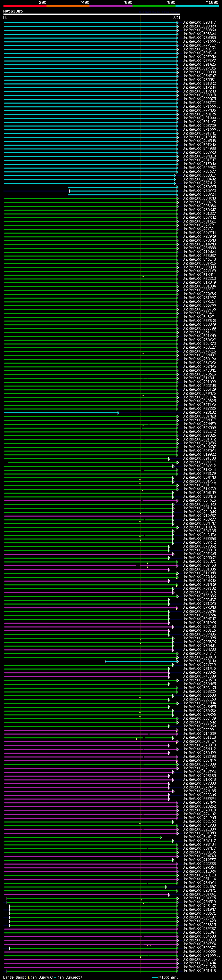Open the hit UniRef100_B9IJY7

tap(199, 122)
